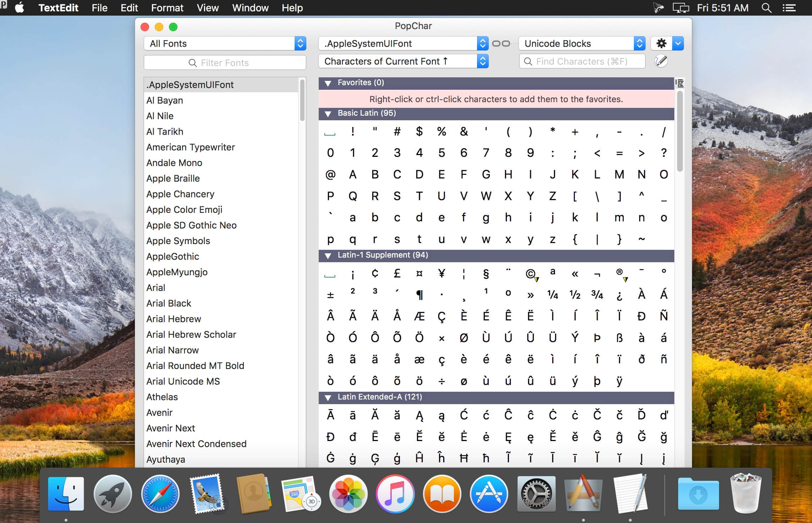Viewport: 812px width, 523px height.
Task: Click the search icon in Find Characters
Action: coord(529,61)
